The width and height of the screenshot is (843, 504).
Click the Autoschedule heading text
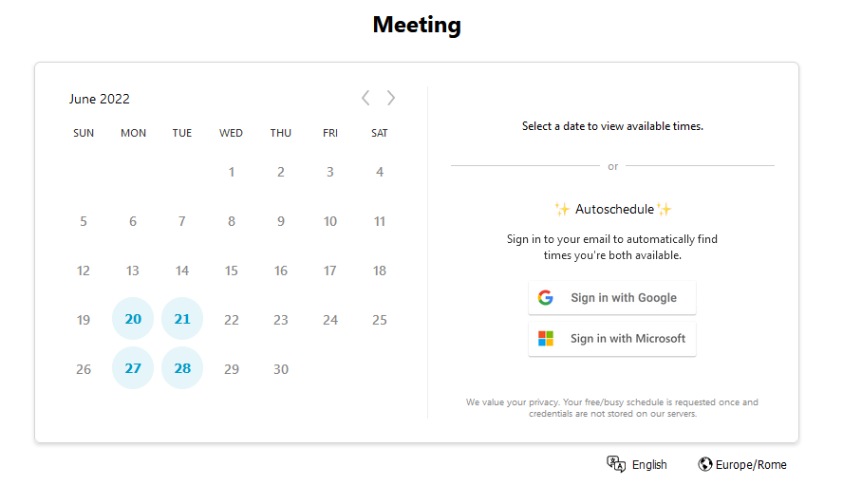[614, 209]
